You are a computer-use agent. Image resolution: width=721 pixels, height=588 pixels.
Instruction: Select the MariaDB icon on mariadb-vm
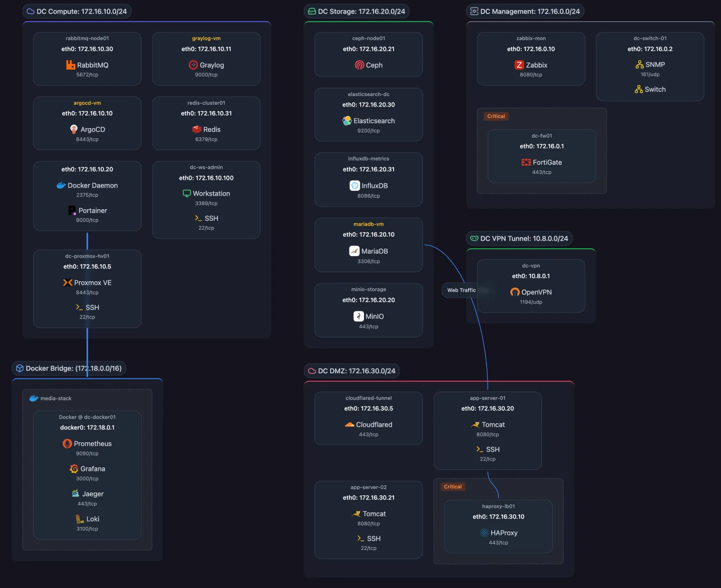click(354, 251)
